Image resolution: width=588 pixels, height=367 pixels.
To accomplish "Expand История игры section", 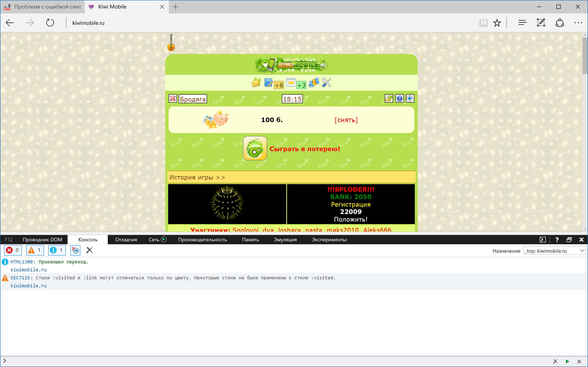I will pyautogui.click(x=197, y=177).
